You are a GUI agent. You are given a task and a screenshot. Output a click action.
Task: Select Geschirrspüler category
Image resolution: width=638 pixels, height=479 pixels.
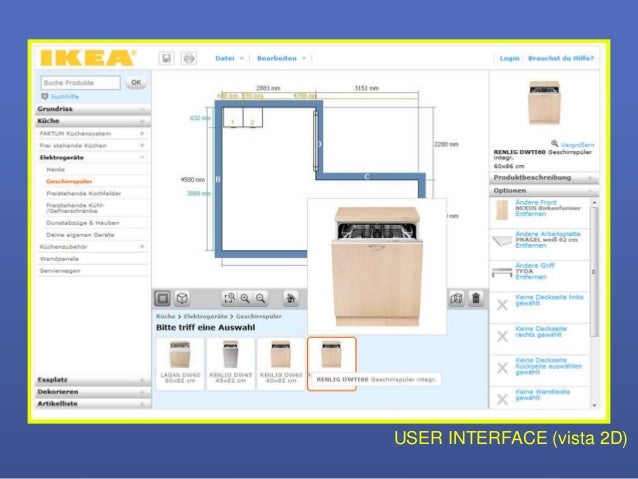(x=69, y=181)
